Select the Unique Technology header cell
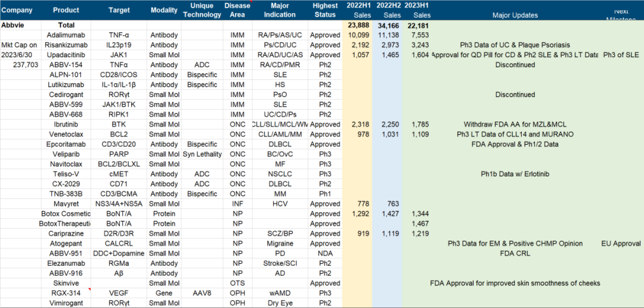 click(202, 10)
